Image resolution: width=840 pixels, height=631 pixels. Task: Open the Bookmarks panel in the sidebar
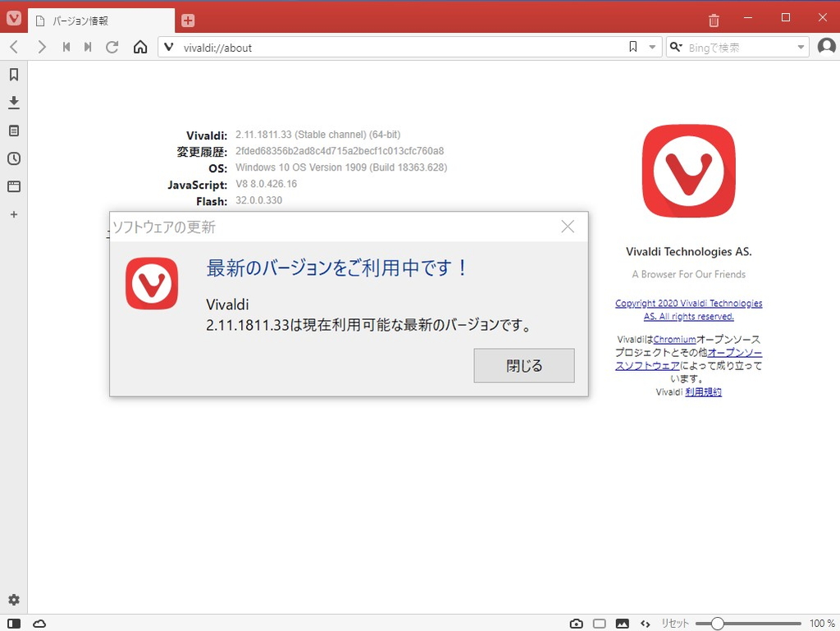coord(13,75)
